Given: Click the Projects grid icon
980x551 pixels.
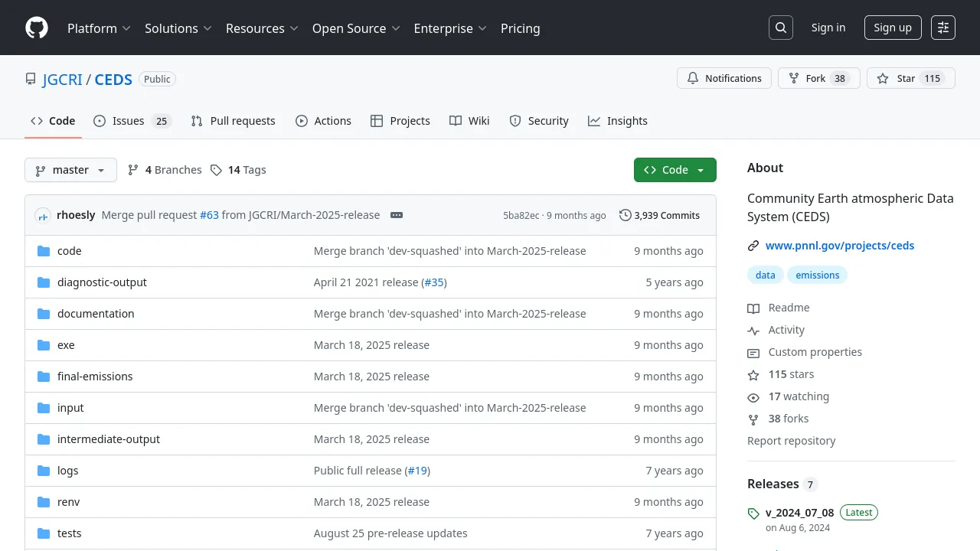Looking at the screenshot, I should [377, 121].
